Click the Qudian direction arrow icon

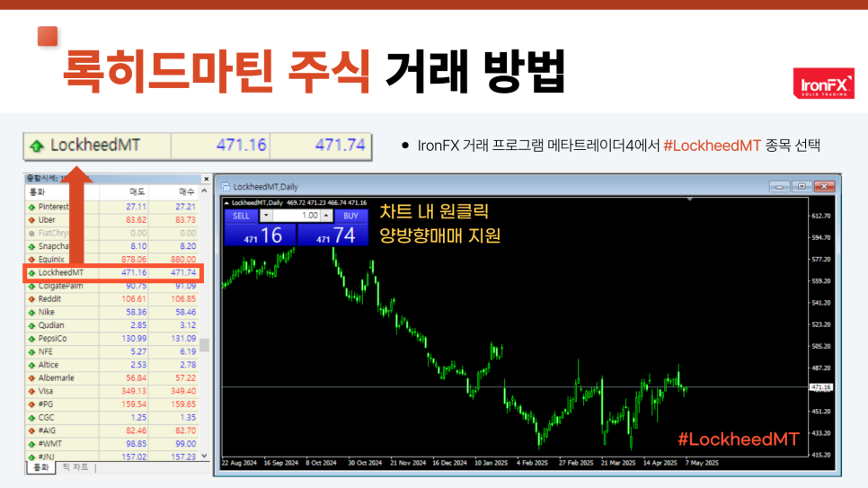click(31, 325)
